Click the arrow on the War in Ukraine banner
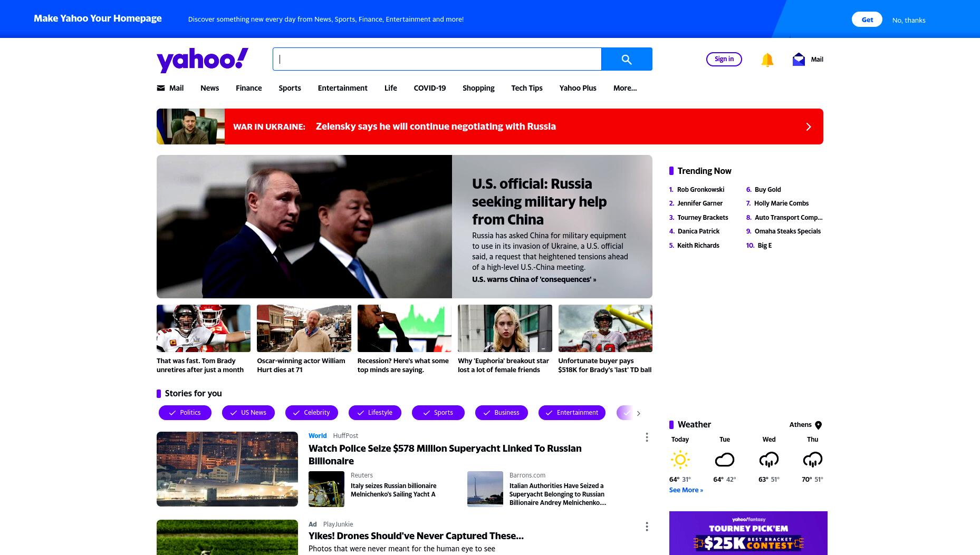The height and width of the screenshot is (555, 980). click(809, 126)
